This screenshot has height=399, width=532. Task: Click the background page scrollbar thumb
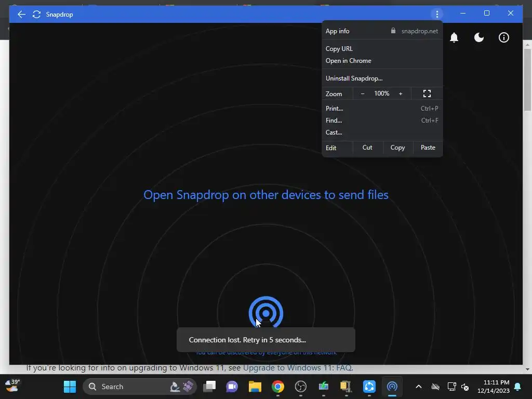click(527, 79)
